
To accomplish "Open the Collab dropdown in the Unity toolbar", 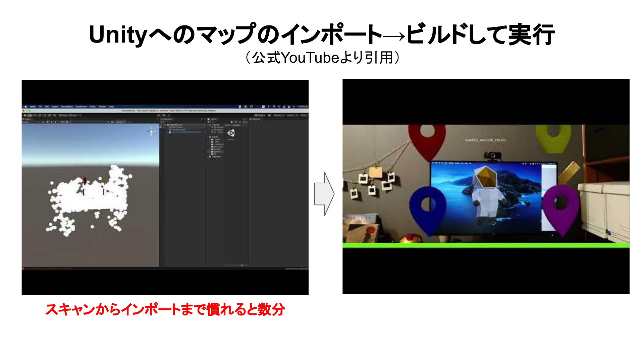I will pos(260,115).
